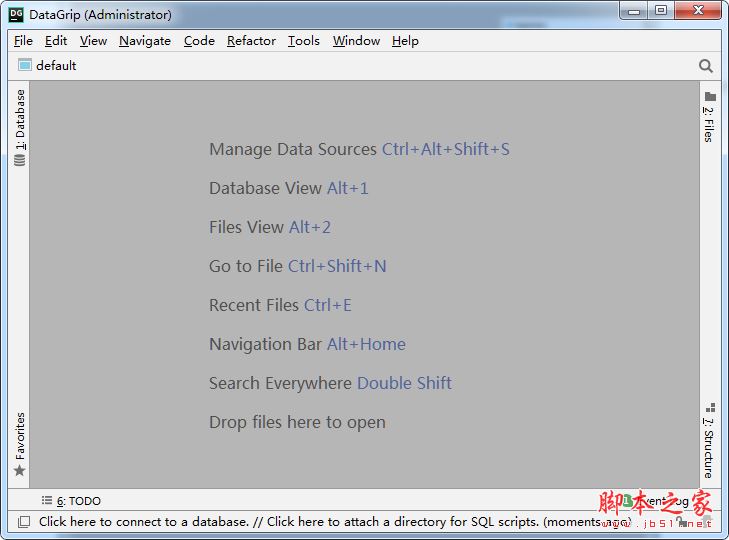Click the status bar database connection message
The height and width of the screenshot is (540, 729).
[335, 522]
